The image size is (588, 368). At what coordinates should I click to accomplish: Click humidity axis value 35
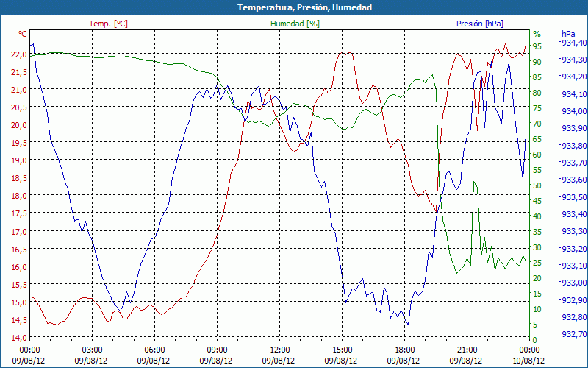coord(537,232)
